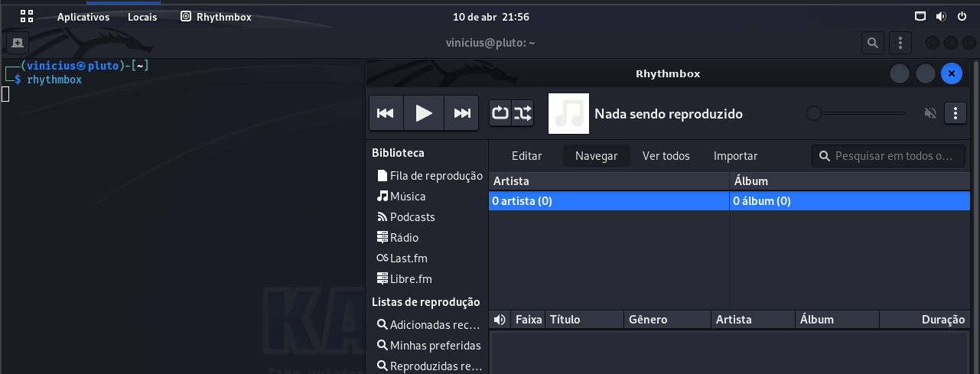
Task: Unmute the volume speaker icon
Action: 930,114
